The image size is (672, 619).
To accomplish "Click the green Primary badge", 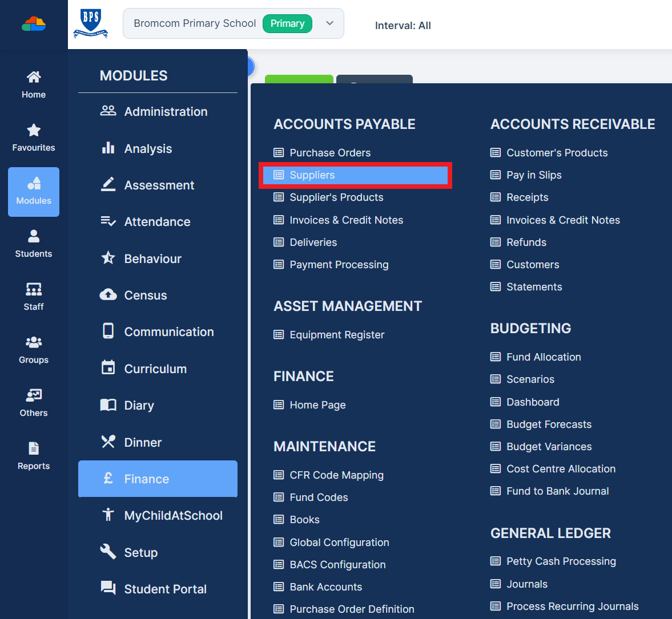I will click(287, 23).
